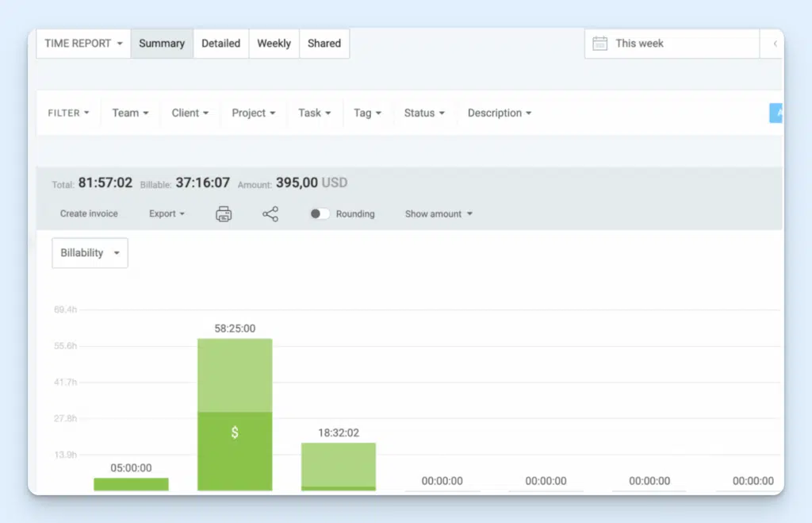Switch to the Detailed tab

pyautogui.click(x=221, y=44)
